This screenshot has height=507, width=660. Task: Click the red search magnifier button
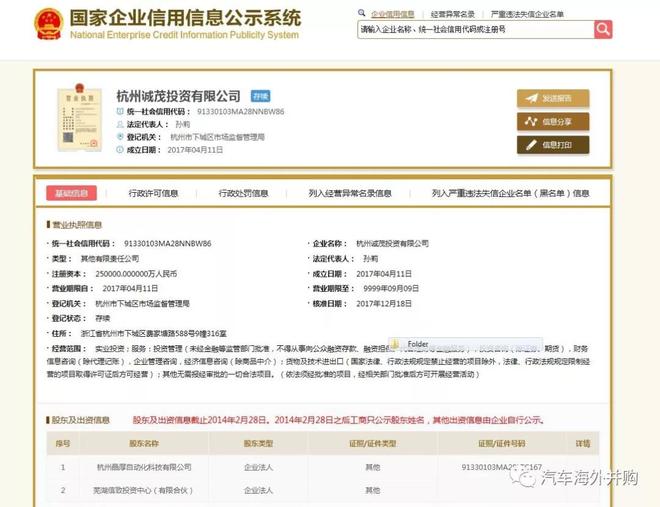[x=603, y=29]
